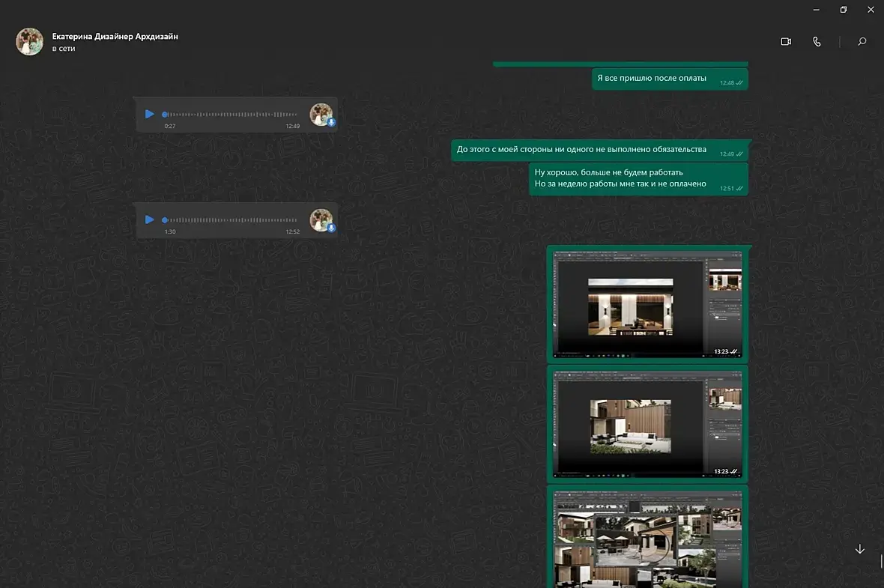Click the 12:51 timestamp read receipt
Screen dimensions: 884x588
click(731, 188)
